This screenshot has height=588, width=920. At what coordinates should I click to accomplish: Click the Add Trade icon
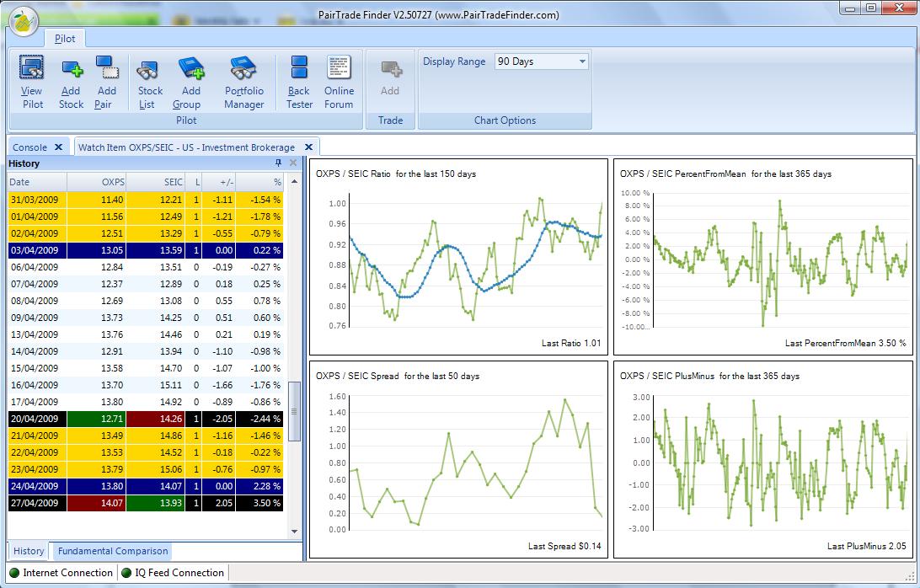tap(391, 69)
